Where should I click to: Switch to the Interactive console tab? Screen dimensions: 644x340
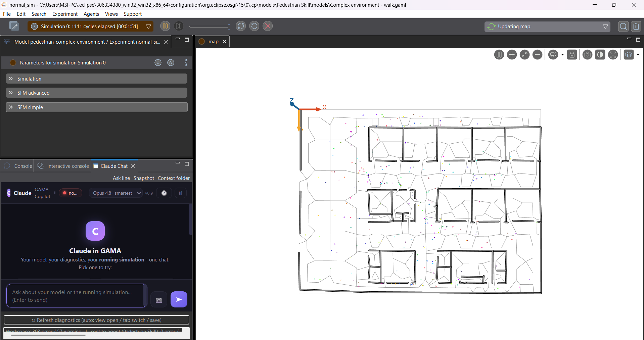point(63,166)
